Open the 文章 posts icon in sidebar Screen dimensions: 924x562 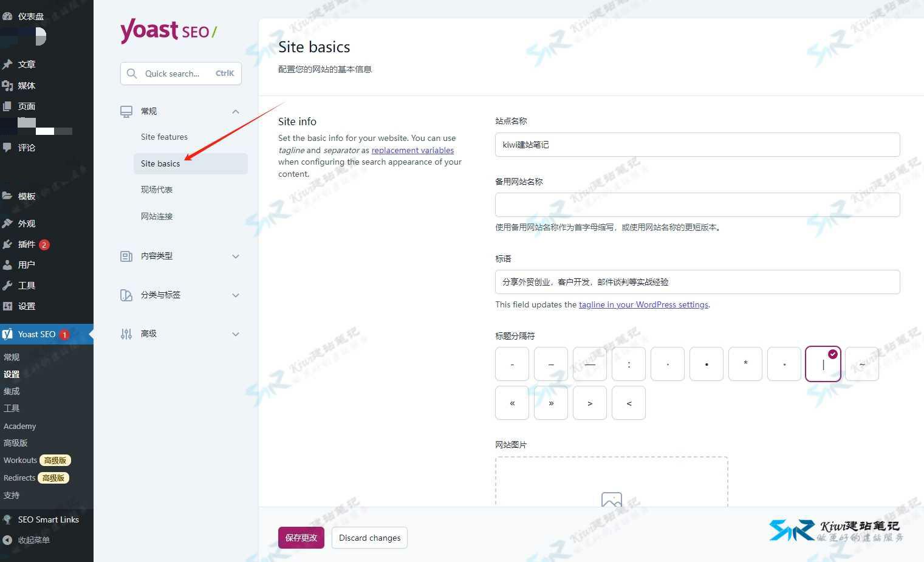(8, 64)
